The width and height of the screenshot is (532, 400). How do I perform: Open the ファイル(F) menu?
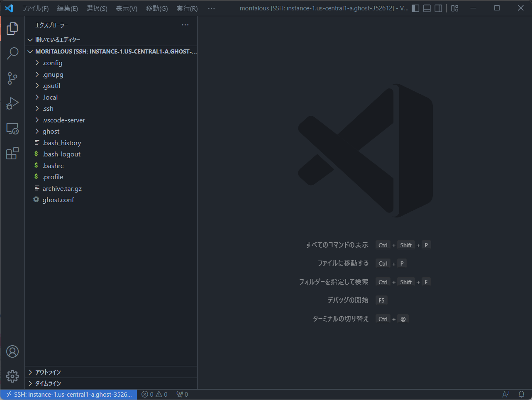[x=35, y=8]
